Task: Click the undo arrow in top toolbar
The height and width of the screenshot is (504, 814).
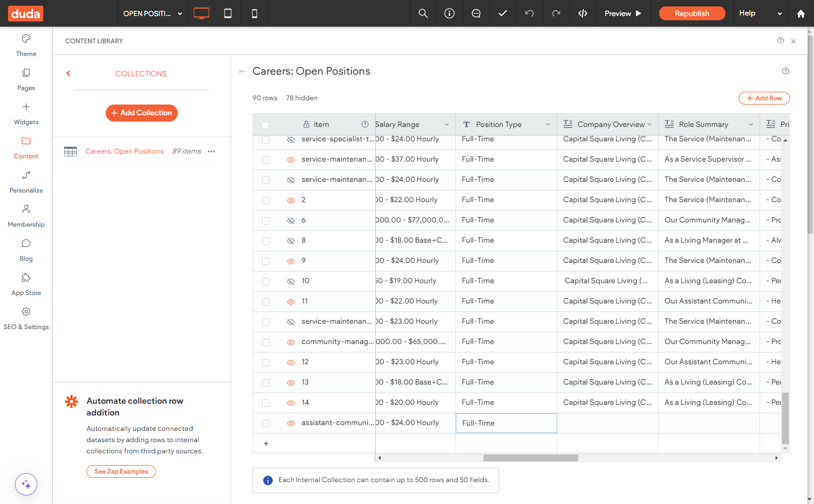Action: pos(530,13)
